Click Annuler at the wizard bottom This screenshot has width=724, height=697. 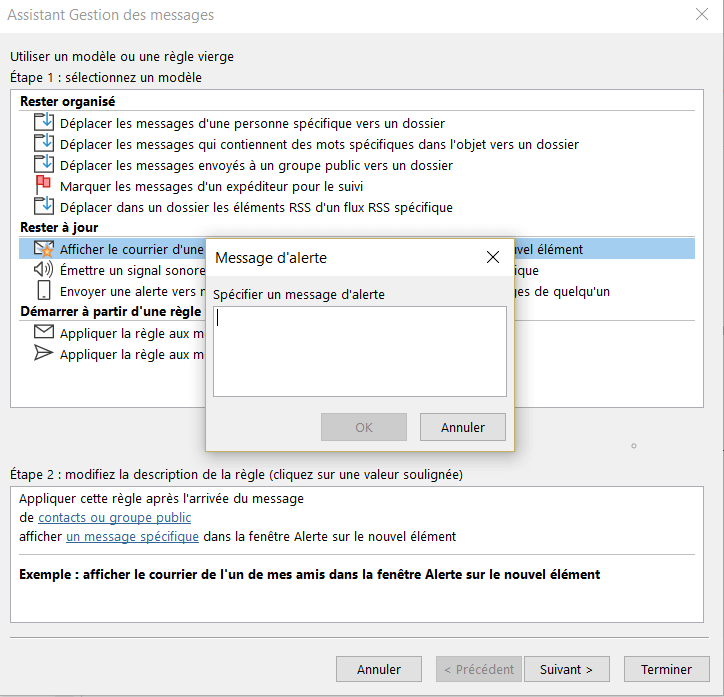pos(379,669)
